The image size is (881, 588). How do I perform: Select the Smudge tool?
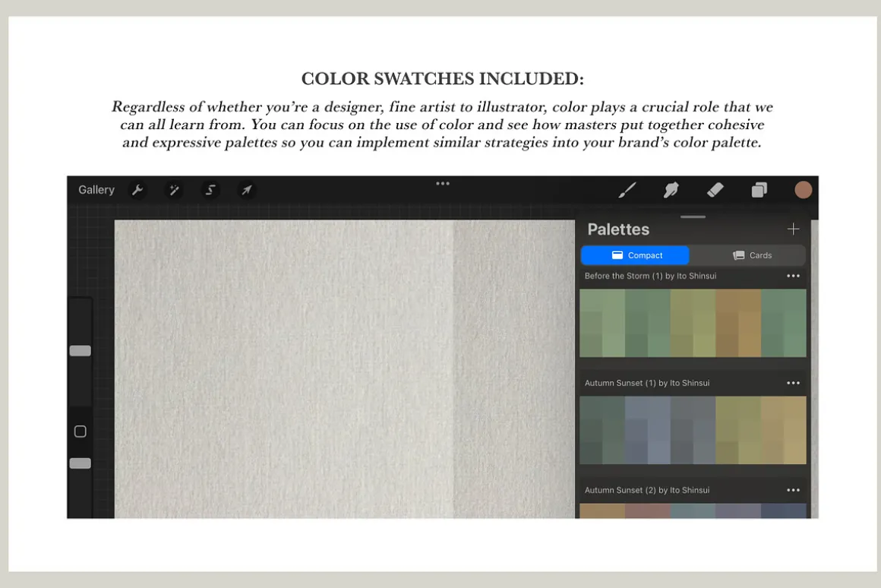coord(671,190)
